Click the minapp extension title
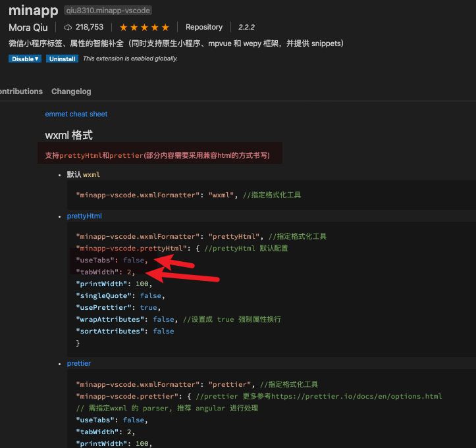 click(x=34, y=11)
